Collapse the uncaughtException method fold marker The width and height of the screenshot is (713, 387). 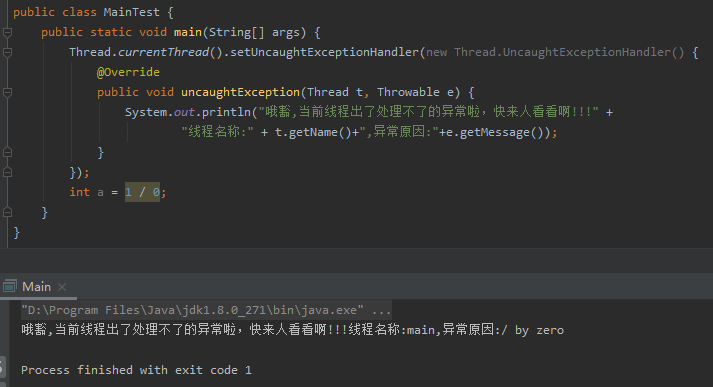[7, 92]
